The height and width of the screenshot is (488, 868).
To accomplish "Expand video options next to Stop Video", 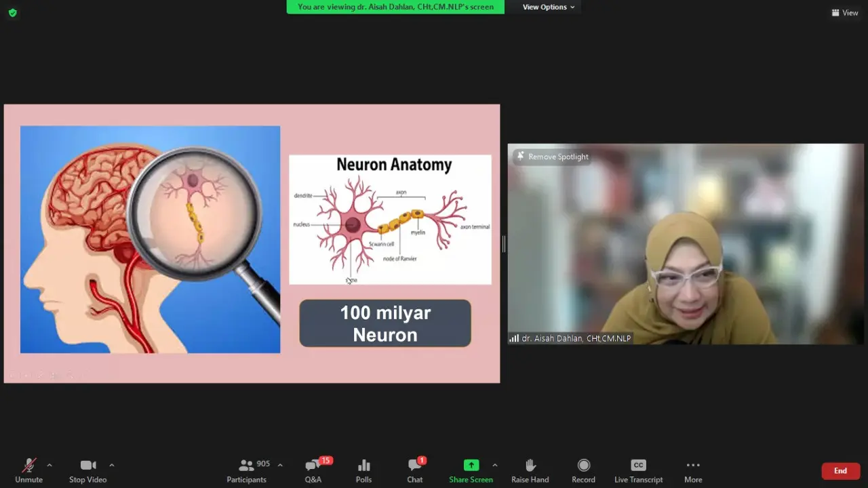I will pyautogui.click(x=112, y=465).
